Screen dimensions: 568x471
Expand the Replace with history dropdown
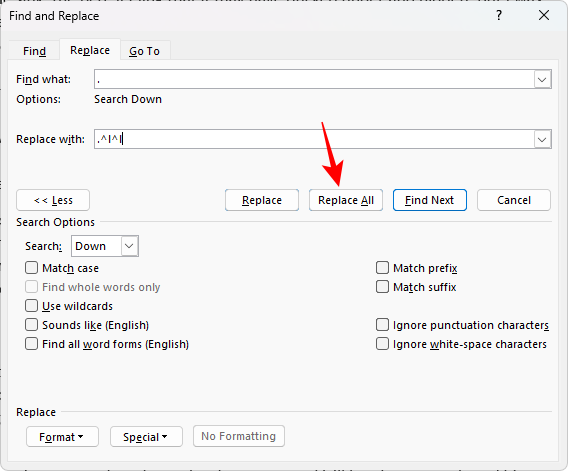(x=542, y=139)
